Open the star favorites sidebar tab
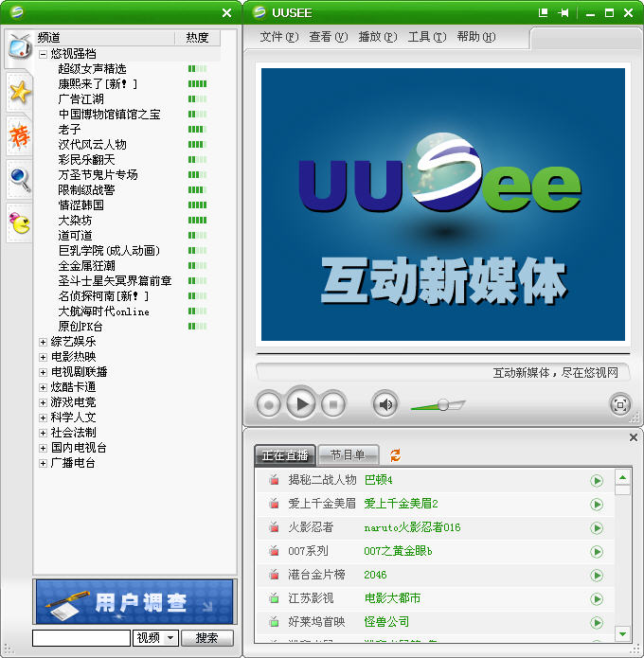 (x=20, y=92)
